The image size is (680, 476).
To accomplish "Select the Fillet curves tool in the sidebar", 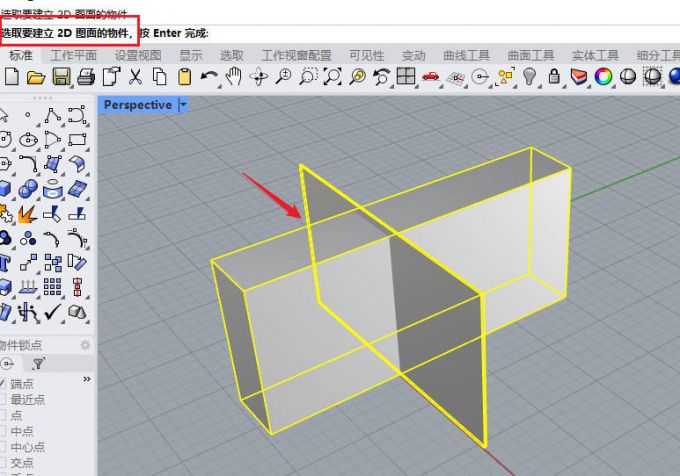I will (29, 164).
